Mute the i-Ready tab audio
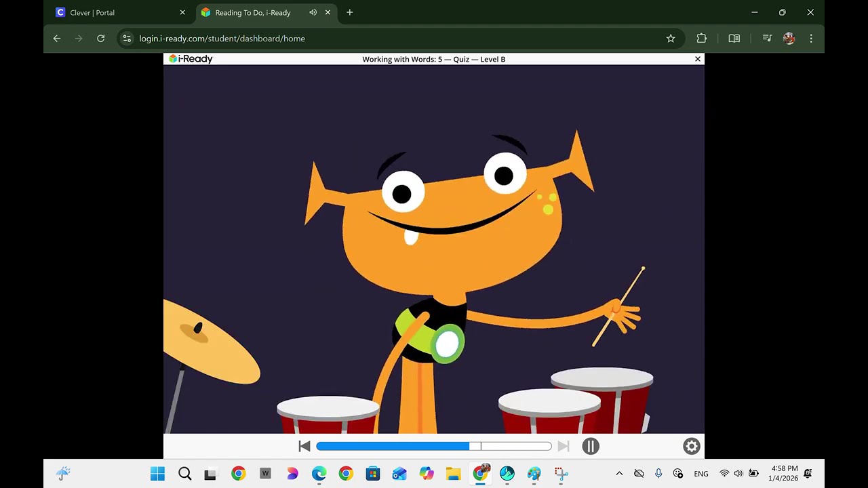Image resolution: width=868 pixels, height=488 pixels. 313,12
